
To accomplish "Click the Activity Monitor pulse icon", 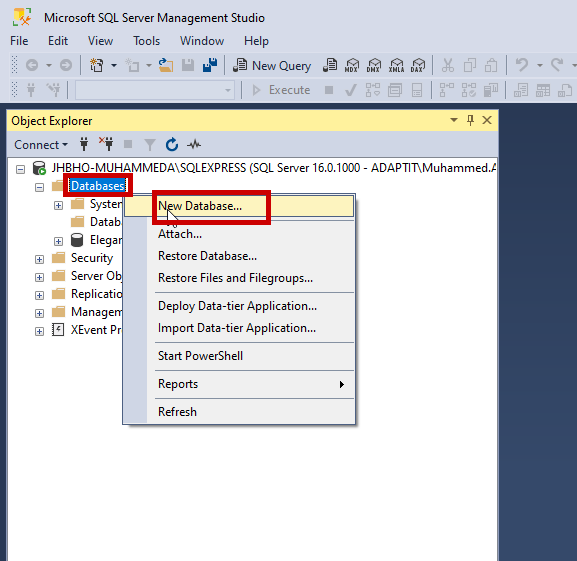I will coord(194,145).
